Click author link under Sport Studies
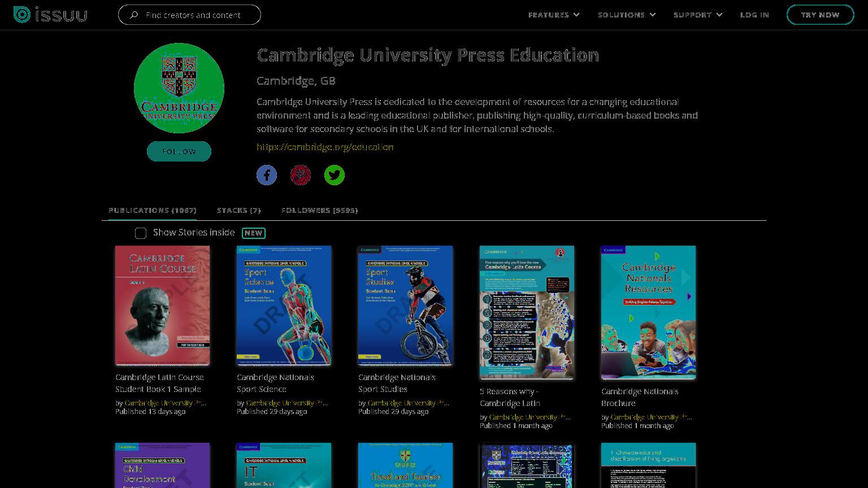Image resolution: width=868 pixels, height=488 pixels. click(408, 403)
